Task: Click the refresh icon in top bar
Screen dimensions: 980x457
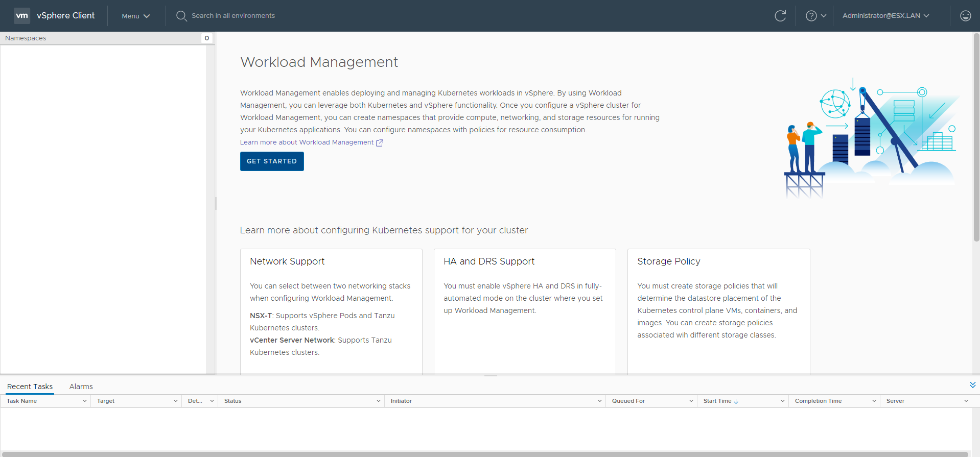Action: coord(780,16)
